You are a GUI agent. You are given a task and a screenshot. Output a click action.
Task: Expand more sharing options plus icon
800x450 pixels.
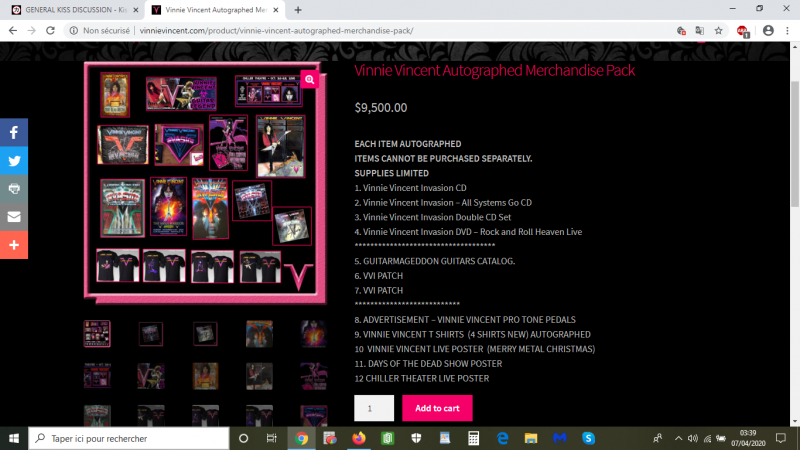point(14,244)
